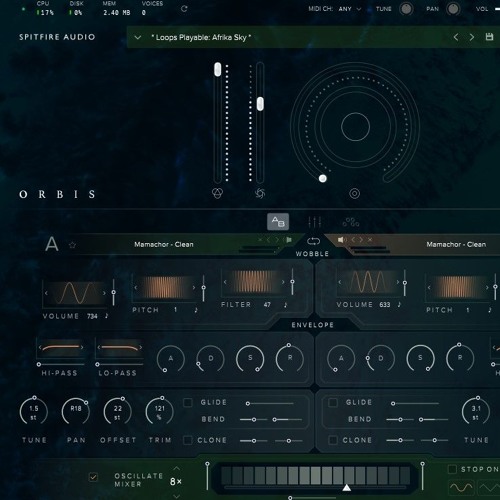
Task: Adjust the global Pan knob
Action: pos(453,9)
